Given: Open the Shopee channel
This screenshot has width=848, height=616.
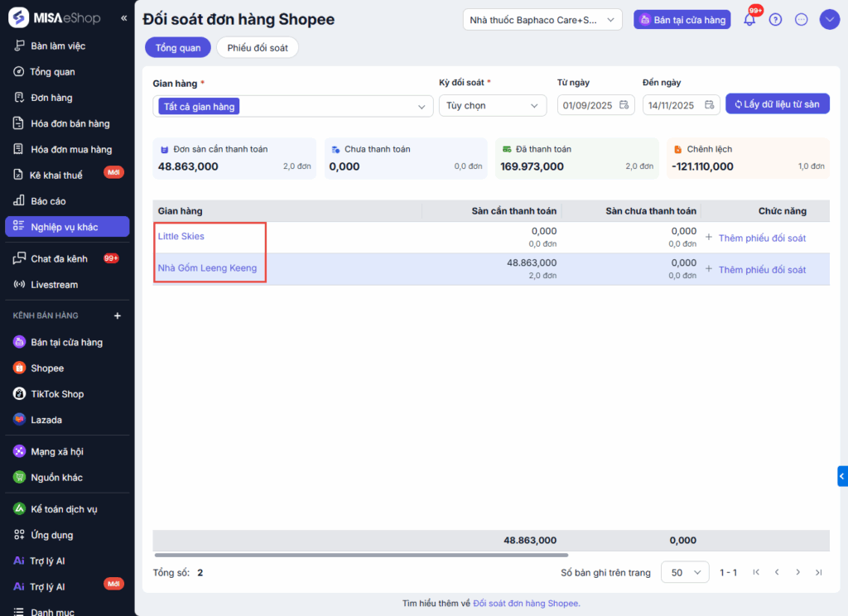Looking at the screenshot, I should click(x=67, y=368).
